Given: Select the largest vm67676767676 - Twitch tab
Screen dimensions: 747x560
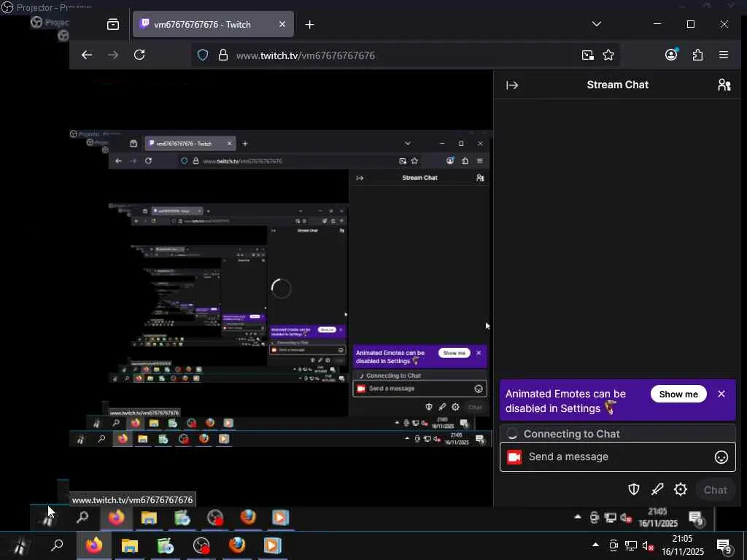Looking at the screenshot, I should [213, 24].
